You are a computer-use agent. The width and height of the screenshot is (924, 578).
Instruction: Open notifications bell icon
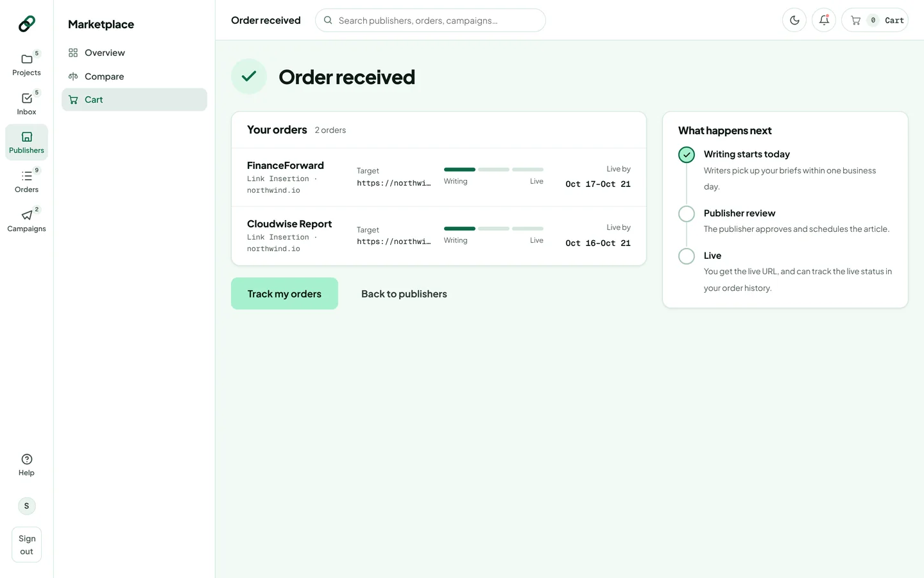[x=824, y=20]
